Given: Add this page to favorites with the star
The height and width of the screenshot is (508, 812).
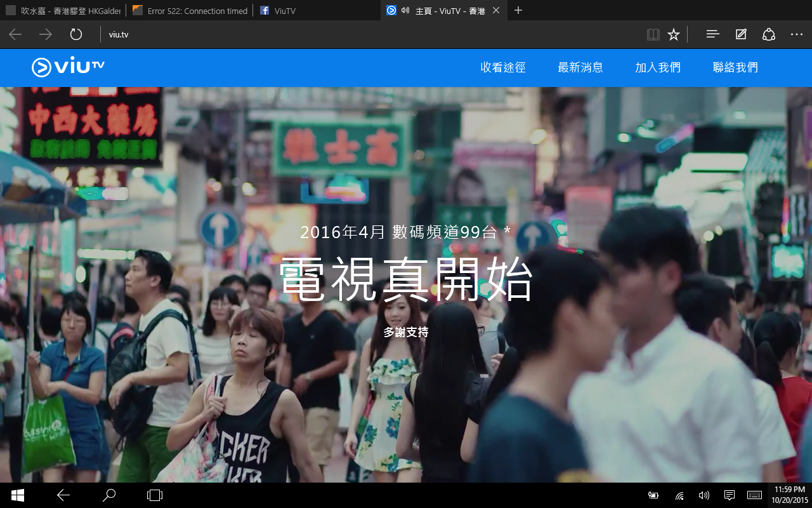Looking at the screenshot, I should click(674, 34).
